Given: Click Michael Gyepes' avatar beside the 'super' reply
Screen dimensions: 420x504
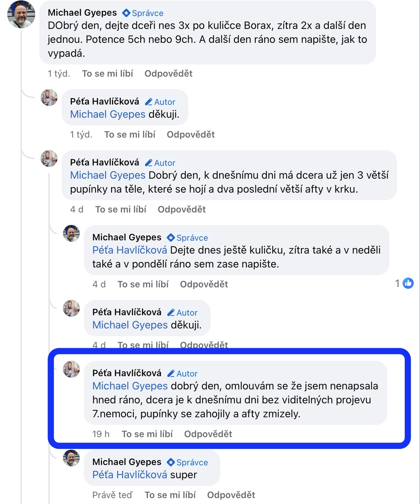Looking at the screenshot, I should tap(71, 458).
